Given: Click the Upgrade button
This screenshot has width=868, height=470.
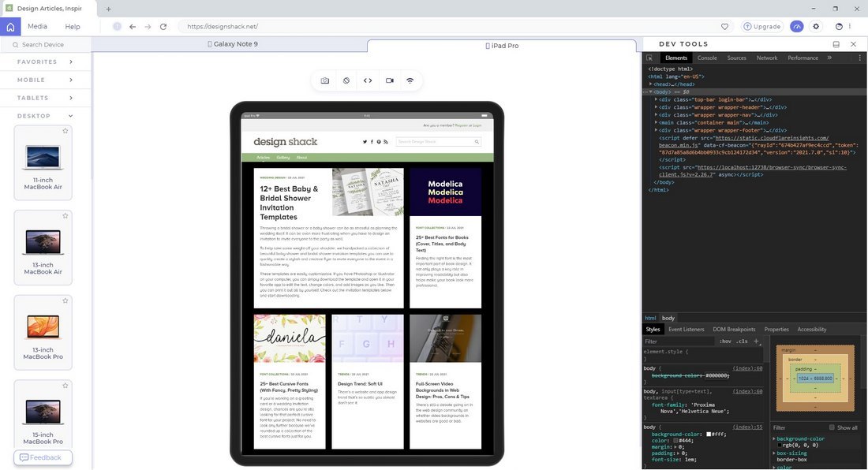Looking at the screenshot, I should tap(762, 27).
